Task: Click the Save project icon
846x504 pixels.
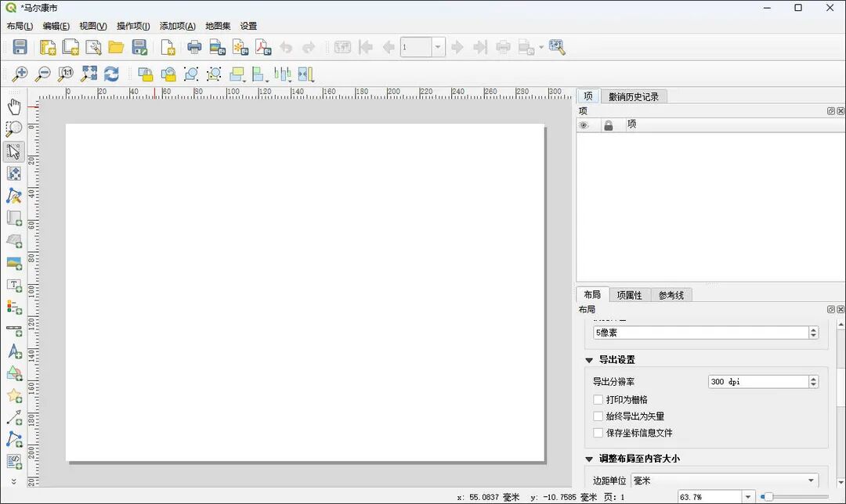Action: tap(20, 48)
